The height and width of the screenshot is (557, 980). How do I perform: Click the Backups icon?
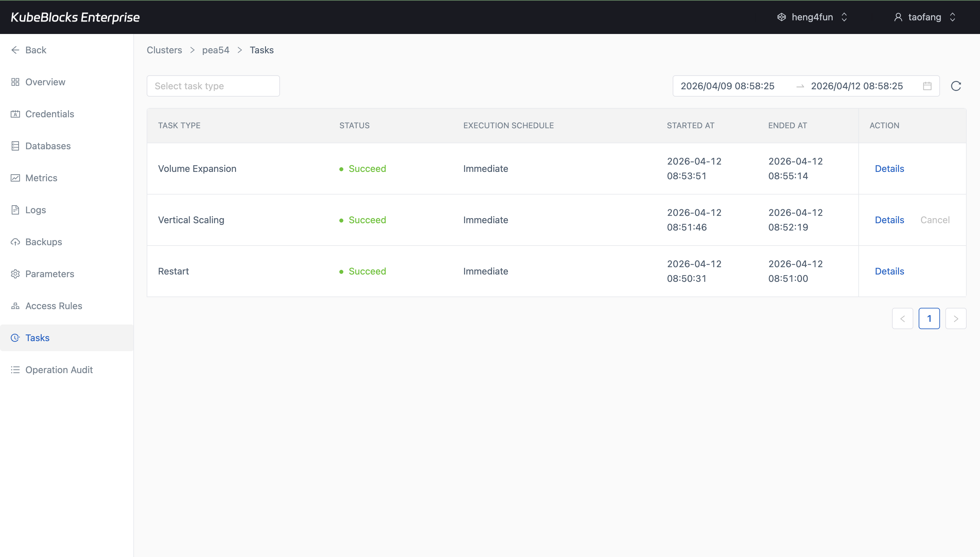(x=15, y=242)
